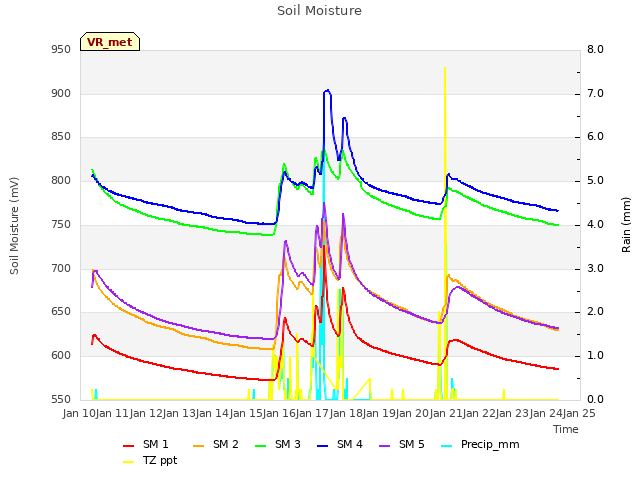Click the Jan 17 date tick label

pyautogui.click(x=312, y=413)
